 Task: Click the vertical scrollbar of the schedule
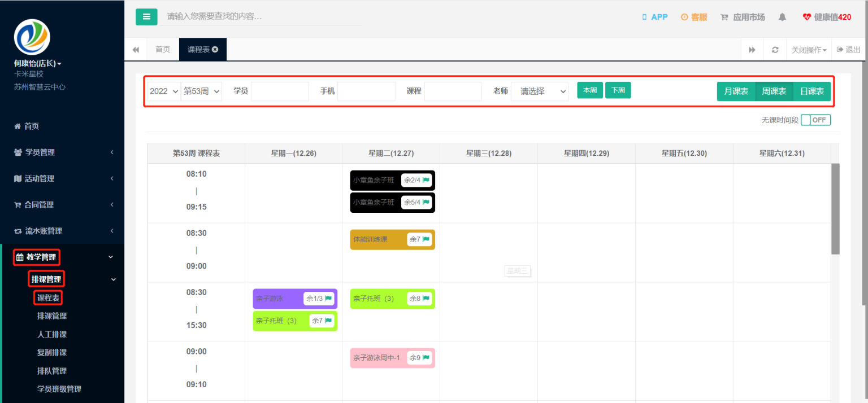coord(835,209)
